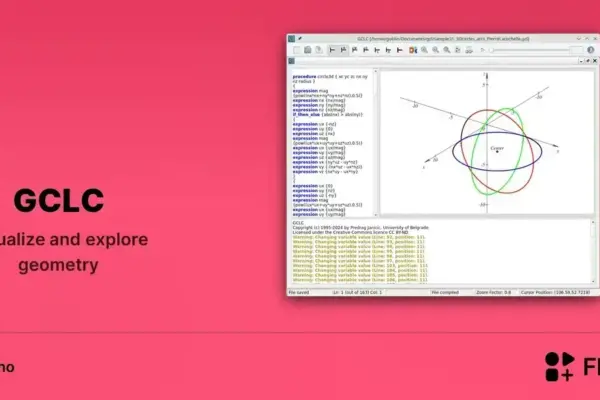Click 'File saved' in the status bar
Image resolution: width=600 pixels, height=400 pixels.
(298, 292)
